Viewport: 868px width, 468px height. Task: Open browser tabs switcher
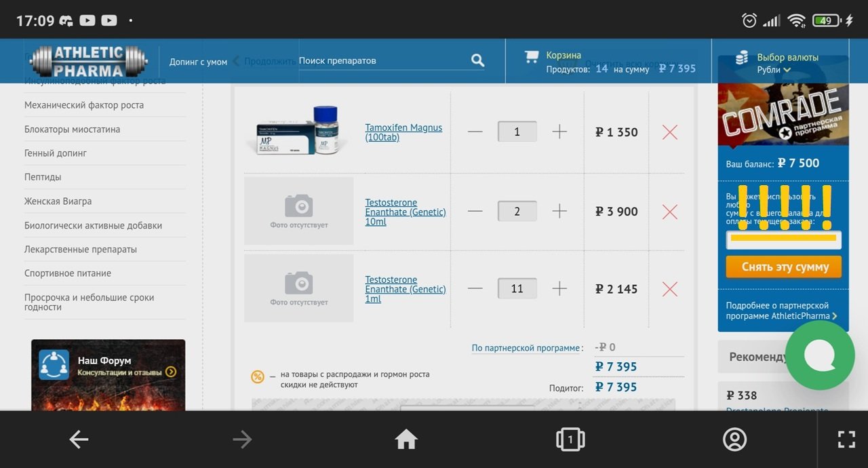coord(570,440)
